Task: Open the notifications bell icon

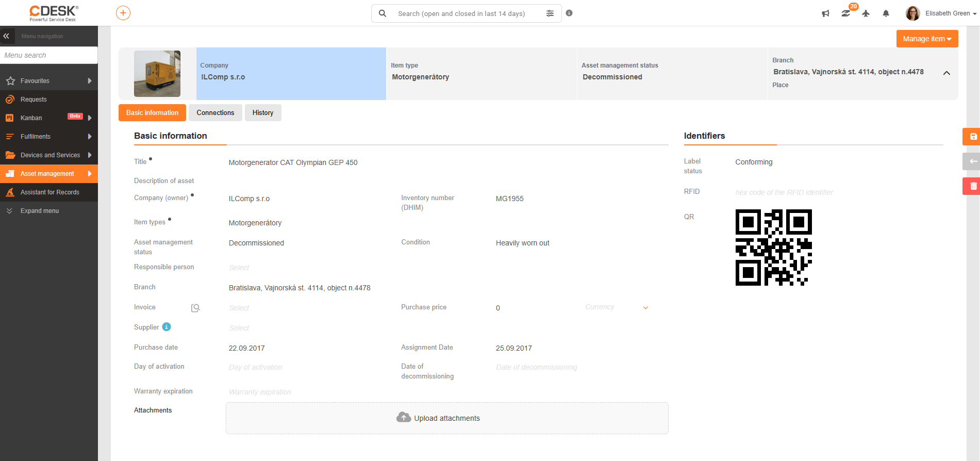Action: (886, 13)
